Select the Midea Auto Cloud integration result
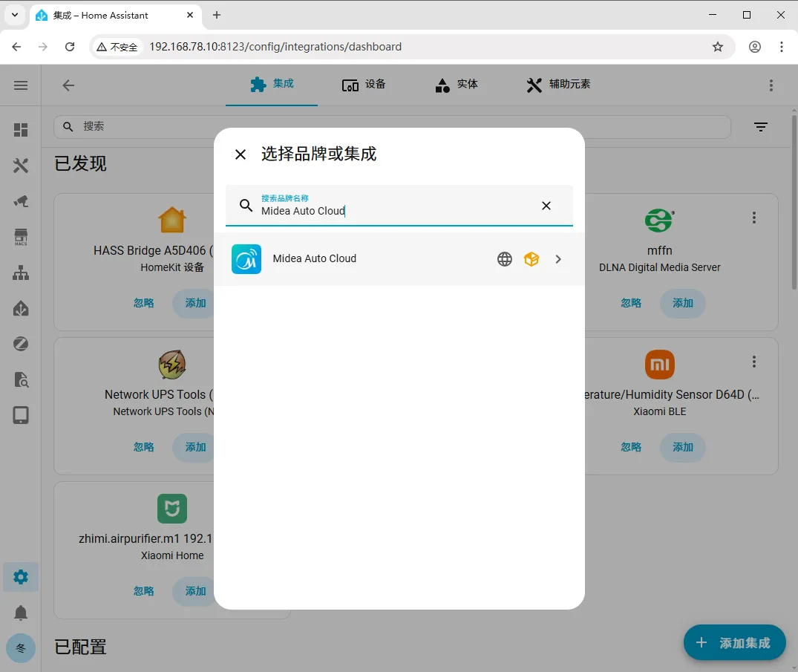798x672 pixels. coord(399,259)
